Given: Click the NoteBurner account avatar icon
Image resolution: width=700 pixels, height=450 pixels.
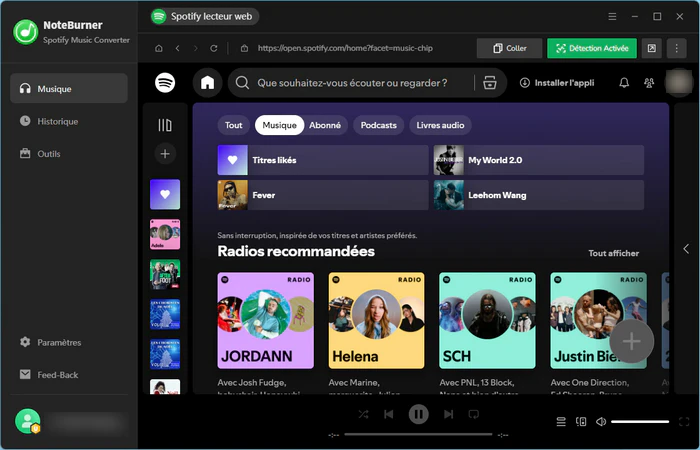Looking at the screenshot, I should tap(28, 421).
